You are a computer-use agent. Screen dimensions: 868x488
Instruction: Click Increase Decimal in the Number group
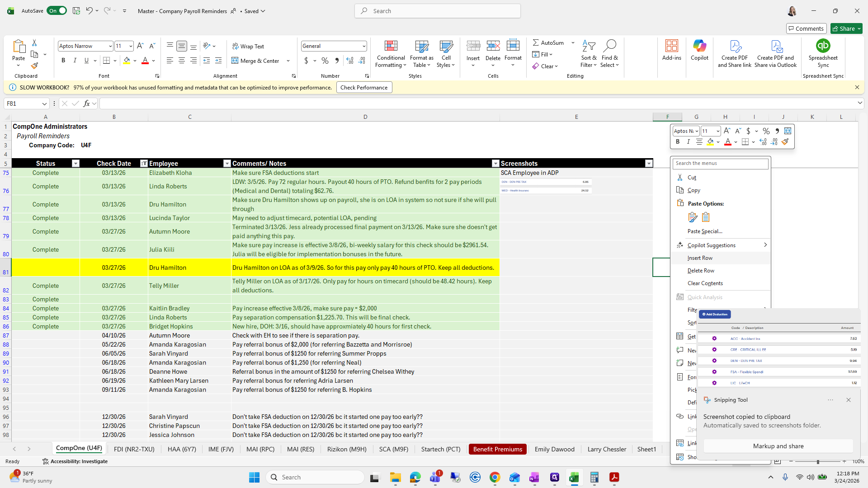pos(350,60)
